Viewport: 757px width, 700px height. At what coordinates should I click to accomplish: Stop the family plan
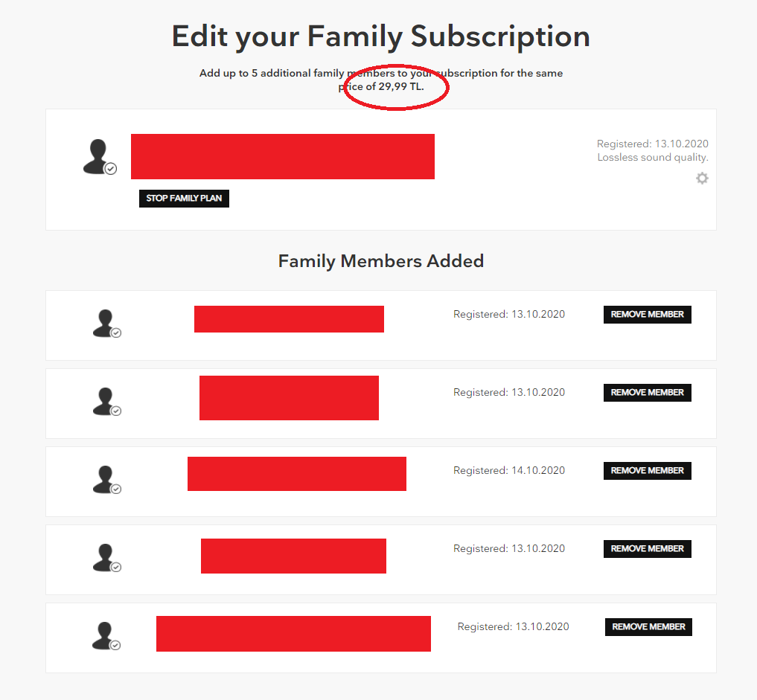[x=184, y=199]
